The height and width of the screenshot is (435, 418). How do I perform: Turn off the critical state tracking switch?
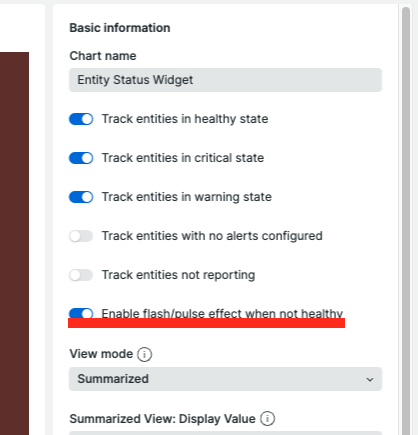coord(81,158)
